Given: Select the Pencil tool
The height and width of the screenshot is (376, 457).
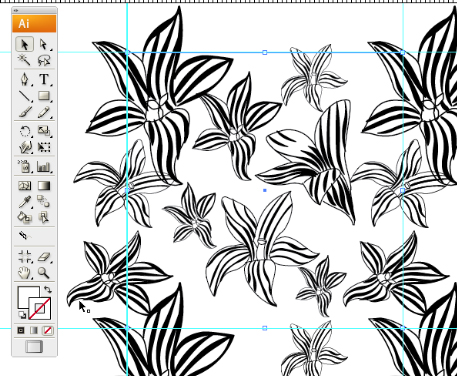Looking at the screenshot, I should pos(44,112).
